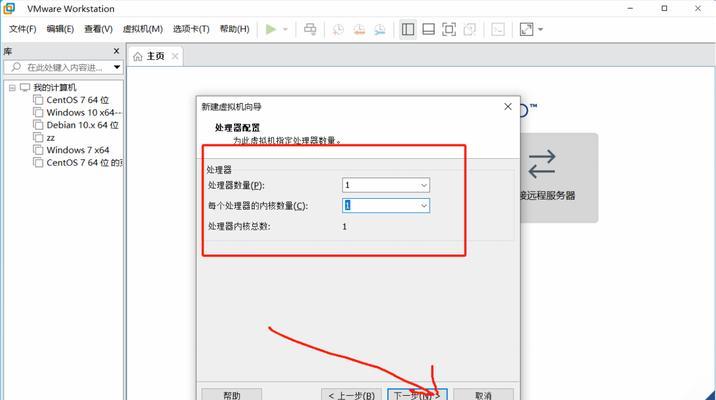Toggle the library sidebar view icon
This screenshot has width=716, height=400.
408,30
